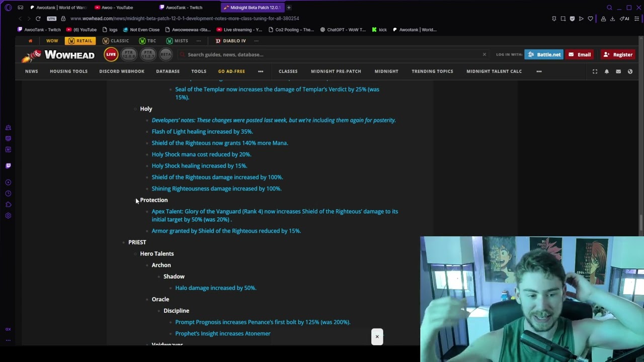
Task: Open the Twitch sidebar icon
Action: click(8, 165)
